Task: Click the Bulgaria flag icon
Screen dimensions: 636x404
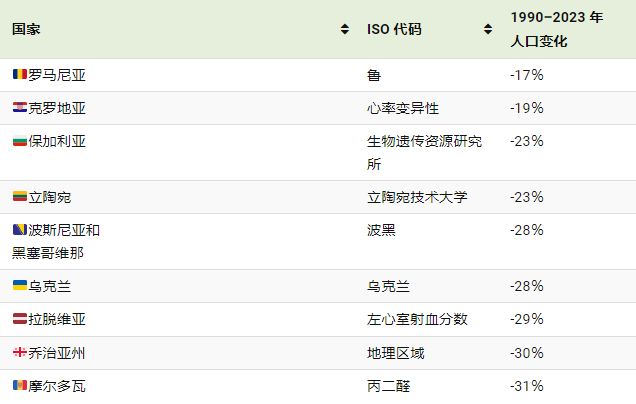Action: pos(20,141)
